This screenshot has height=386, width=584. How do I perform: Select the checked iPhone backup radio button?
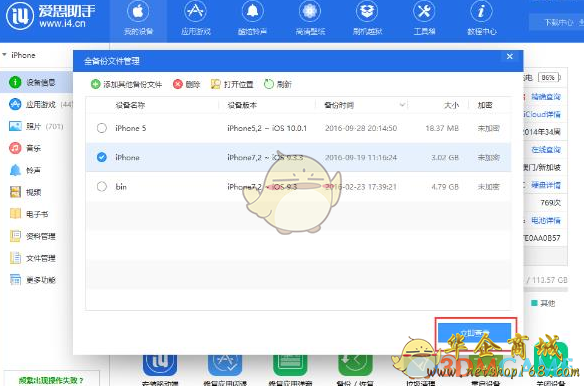click(x=102, y=157)
